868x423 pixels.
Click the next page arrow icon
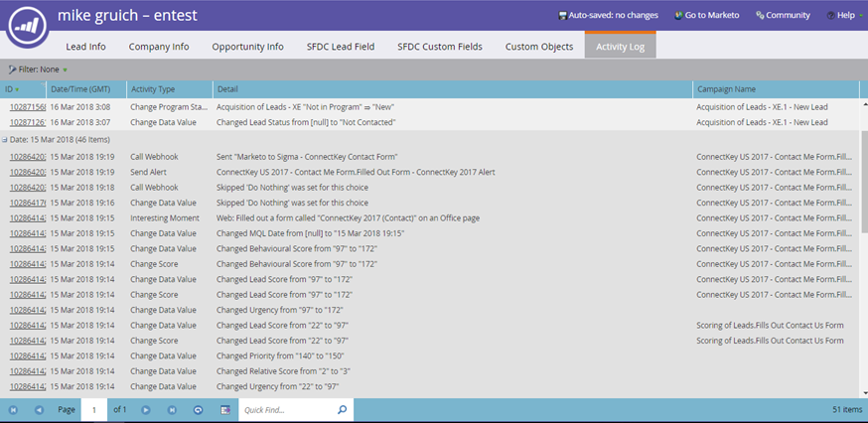point(146,410)
